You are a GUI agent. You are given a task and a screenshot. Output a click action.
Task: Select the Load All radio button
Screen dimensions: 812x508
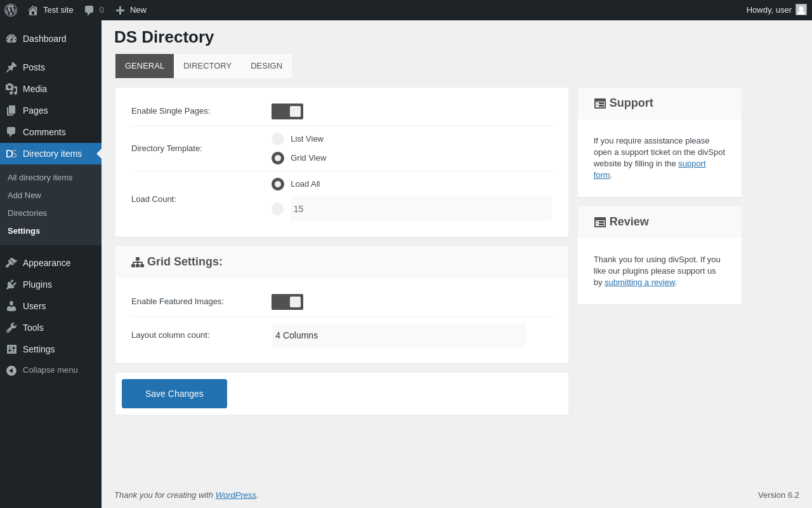[278, 184]
